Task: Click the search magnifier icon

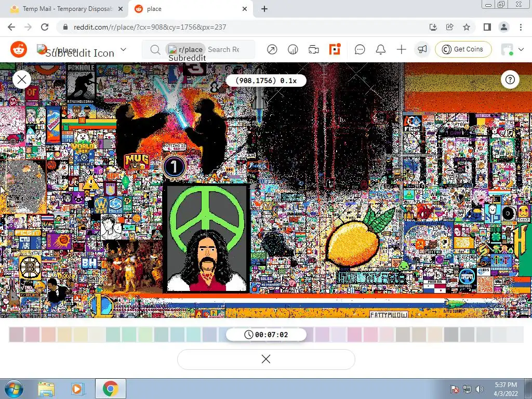Action: (x=155, y=50)
